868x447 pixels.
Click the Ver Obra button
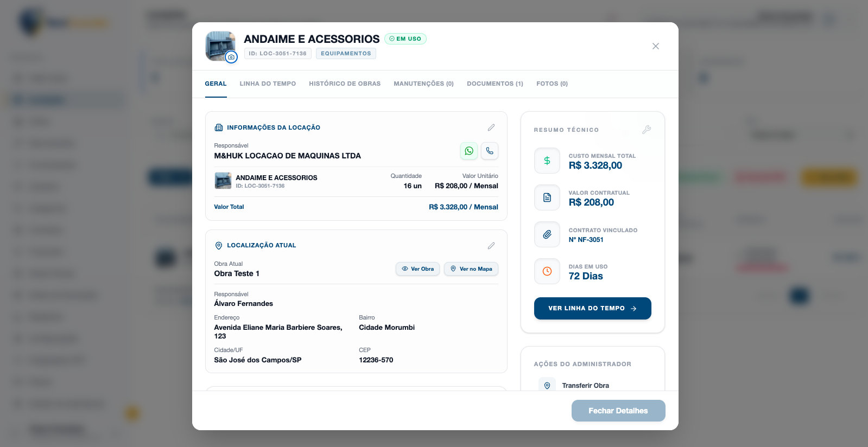coord(417,269)
